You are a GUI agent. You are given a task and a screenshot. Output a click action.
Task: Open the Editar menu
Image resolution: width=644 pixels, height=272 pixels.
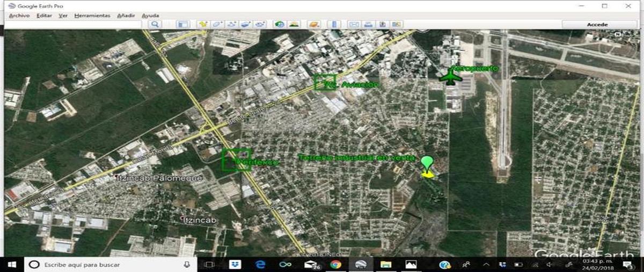[x=44, y=16]
